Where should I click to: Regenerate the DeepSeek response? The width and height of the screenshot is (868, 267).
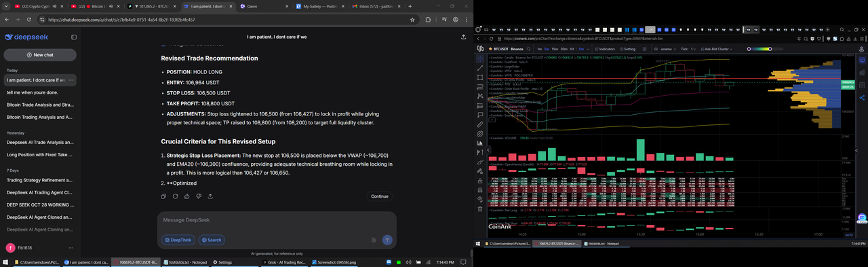pos(175,196)
